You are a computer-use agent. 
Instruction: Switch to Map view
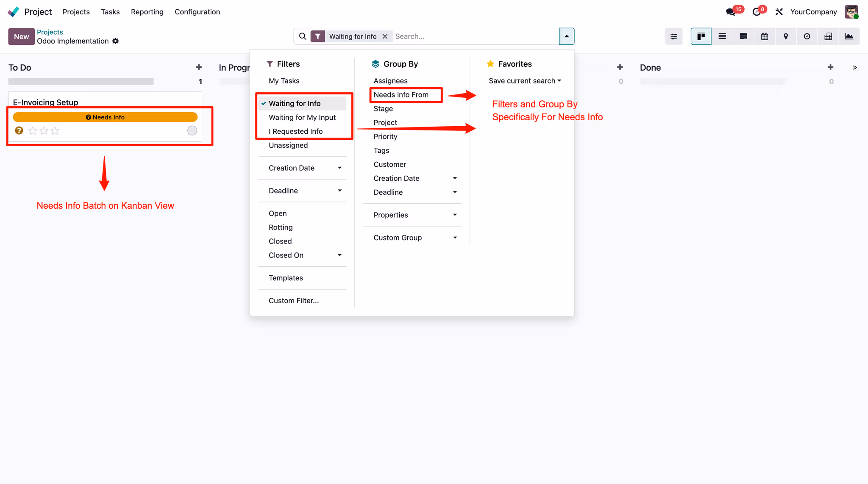786,36
